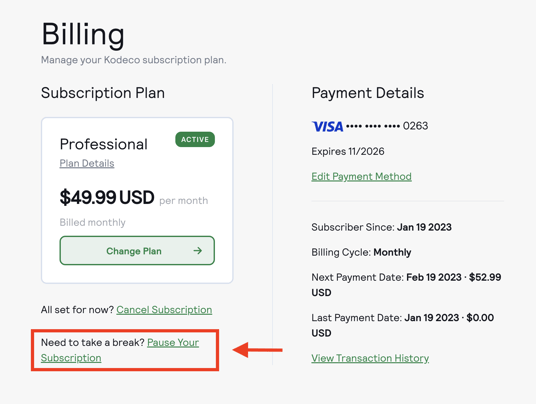
Task: Open the Plan Details link
Action: pyautogui.click(x=87, y=163)
